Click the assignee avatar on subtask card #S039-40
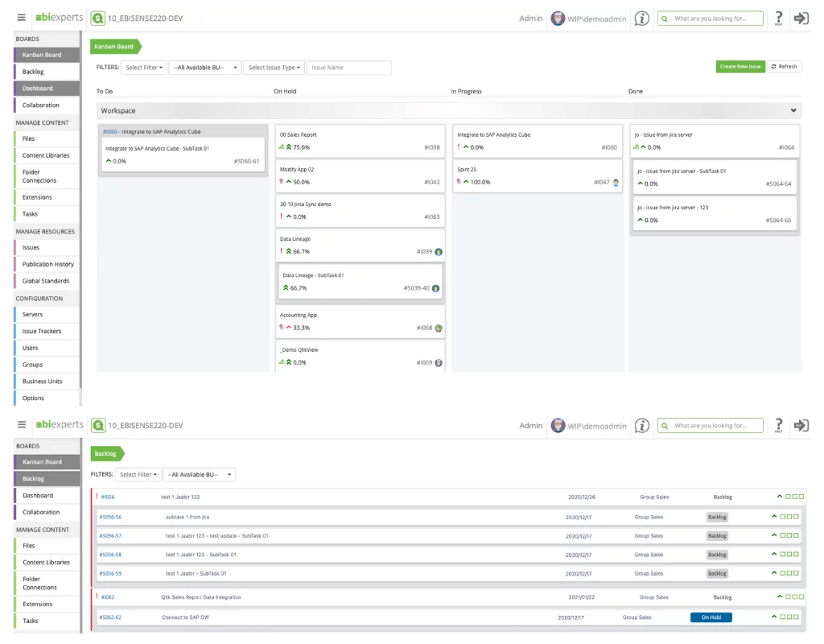The image size is (824, 644). tap(435, 288)
